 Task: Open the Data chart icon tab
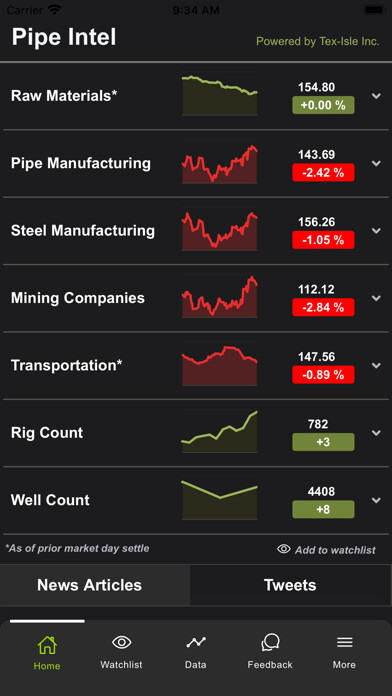pos(196,642)
